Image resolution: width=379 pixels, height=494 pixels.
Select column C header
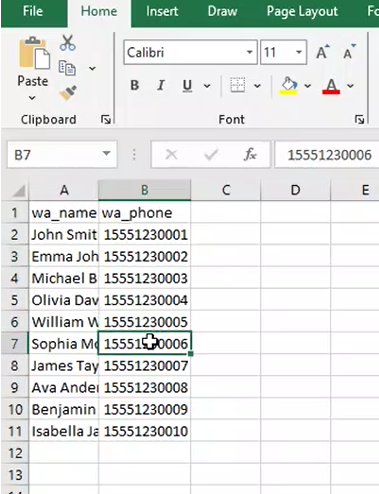(226, 190)
